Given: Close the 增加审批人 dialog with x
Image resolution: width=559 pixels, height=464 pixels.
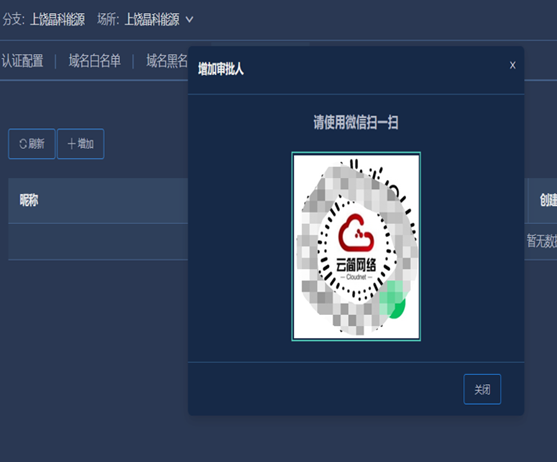Looking at the screenshot, I should pyautogui.click(x=514, y=66).
